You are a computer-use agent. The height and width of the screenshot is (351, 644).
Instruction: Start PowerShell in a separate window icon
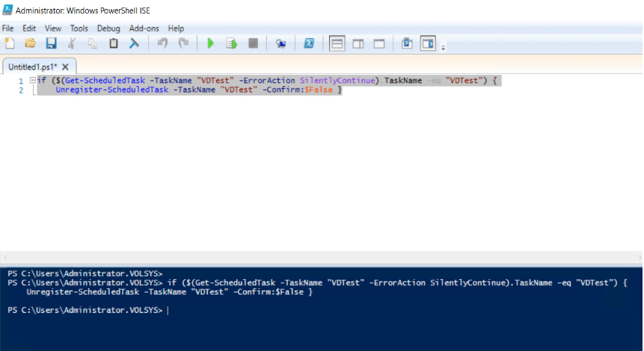coord(308,43)
